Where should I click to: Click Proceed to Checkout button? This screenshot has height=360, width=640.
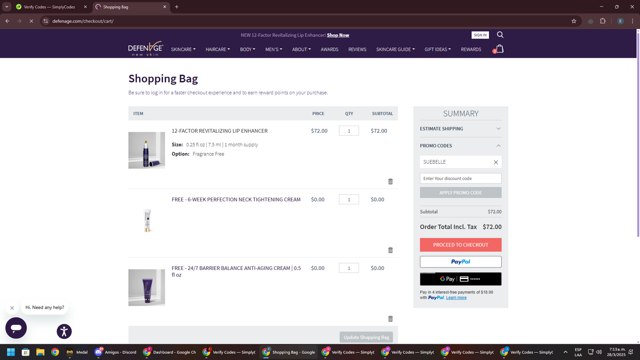pos(460,245)
